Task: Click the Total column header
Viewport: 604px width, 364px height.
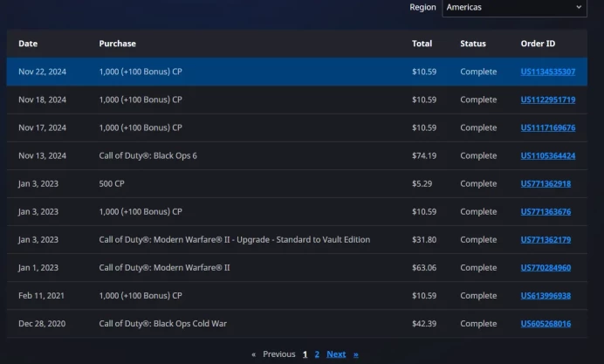Action: point(422,44)
